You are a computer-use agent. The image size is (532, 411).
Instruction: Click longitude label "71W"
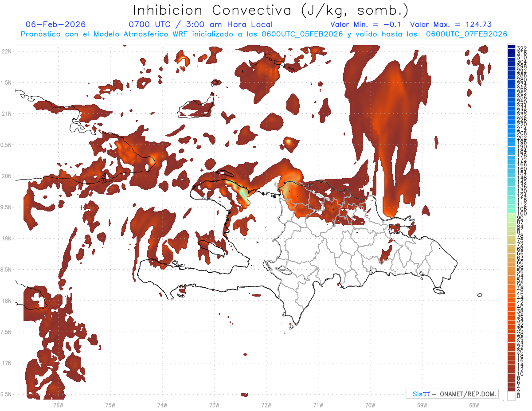click(318, 405)
